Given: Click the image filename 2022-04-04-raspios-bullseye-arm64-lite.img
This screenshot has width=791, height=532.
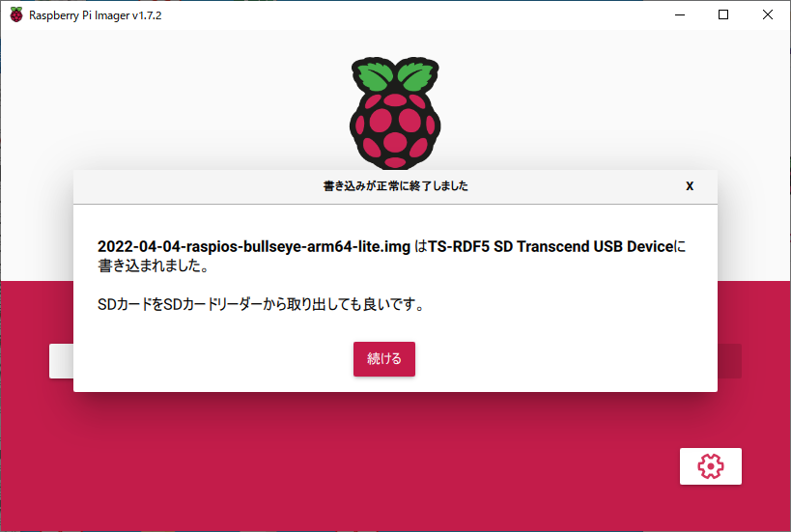Looking at the screenshot, I should pos(254,246).
